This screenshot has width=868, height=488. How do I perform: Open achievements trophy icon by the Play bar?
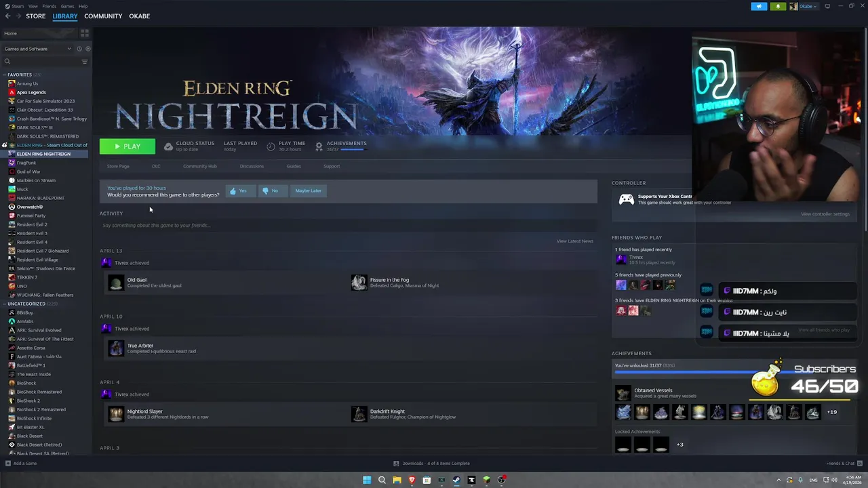319,146
